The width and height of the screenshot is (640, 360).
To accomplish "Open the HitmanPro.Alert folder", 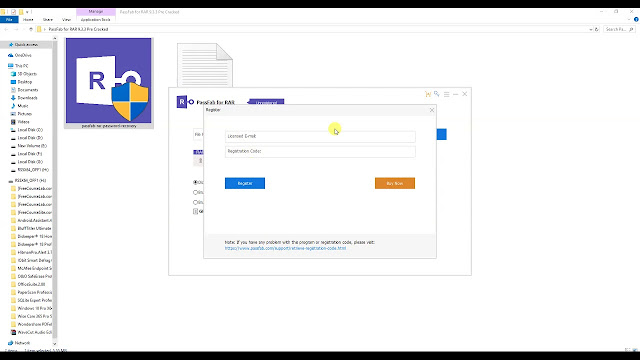I will (x=34, y=252).
